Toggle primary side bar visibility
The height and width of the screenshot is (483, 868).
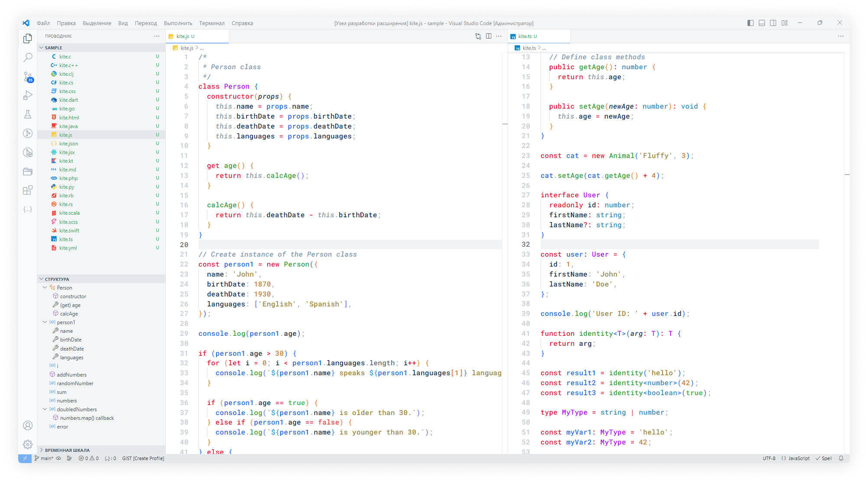pyautogui.click(x=751, y=23)
